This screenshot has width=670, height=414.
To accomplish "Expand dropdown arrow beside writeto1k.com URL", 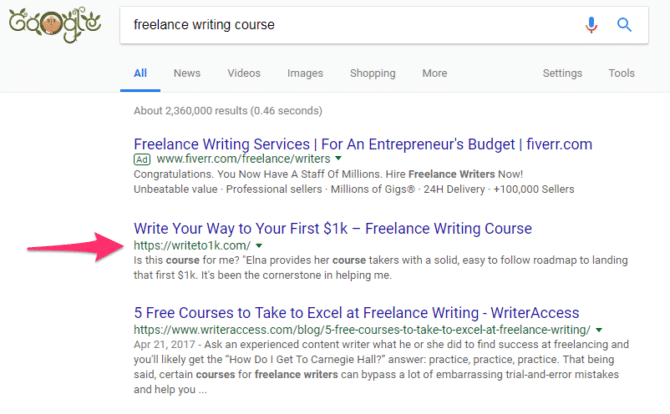I will (259, 246).
